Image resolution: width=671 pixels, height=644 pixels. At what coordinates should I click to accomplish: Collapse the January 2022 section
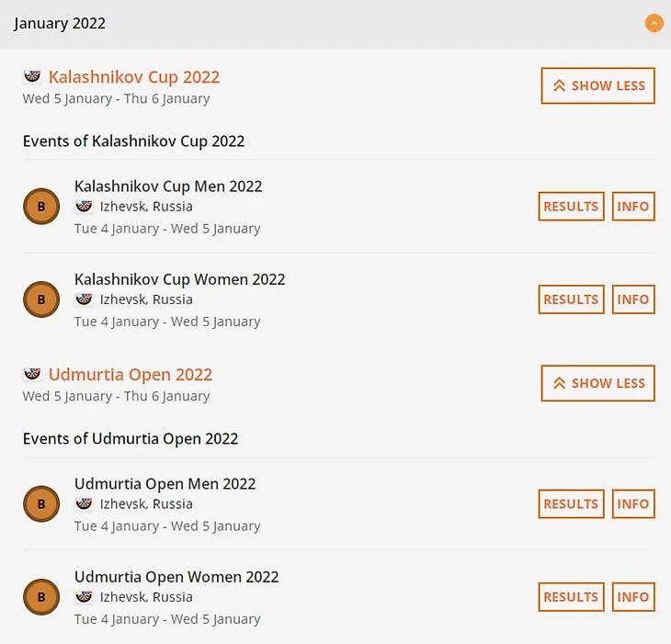click(x=654, y=23)
